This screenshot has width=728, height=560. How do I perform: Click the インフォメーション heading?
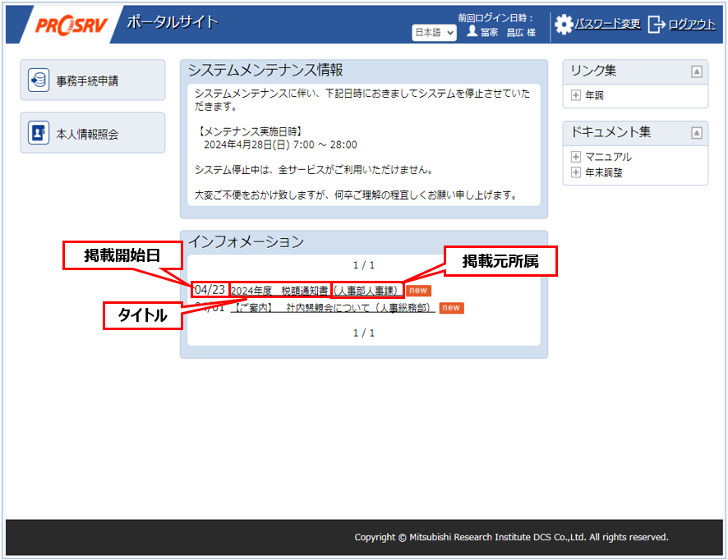[x=246, y=241]
